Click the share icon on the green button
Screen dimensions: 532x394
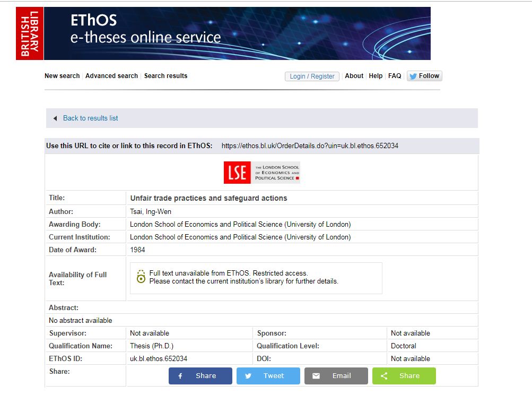[x=384, y=376]
